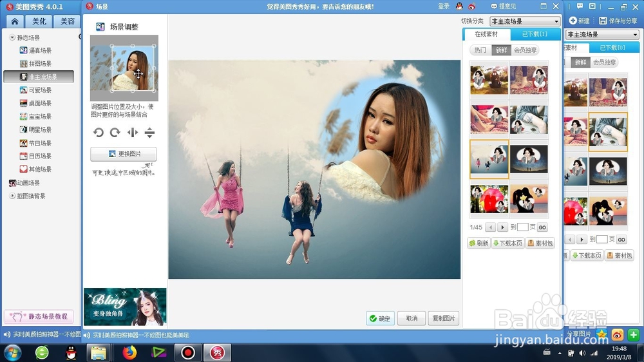Click 提意见 feedback link
The height and width of the screenshot is (362, 644).
click(504, 6)
